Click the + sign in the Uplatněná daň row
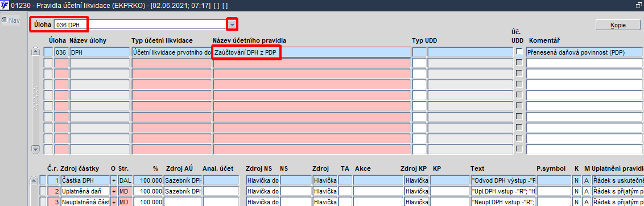 [114, 191]
